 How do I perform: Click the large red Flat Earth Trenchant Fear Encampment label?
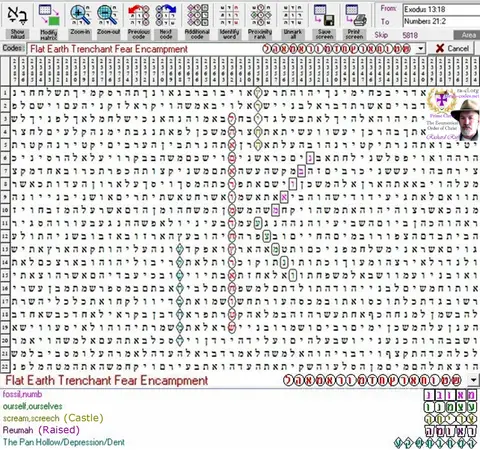(107, 380)
